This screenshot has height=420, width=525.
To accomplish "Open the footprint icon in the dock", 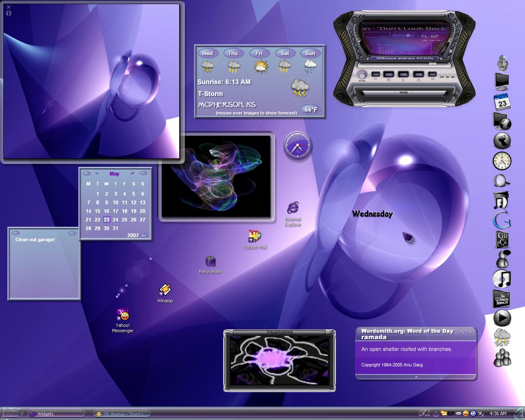I will click(x=502, y=141).
